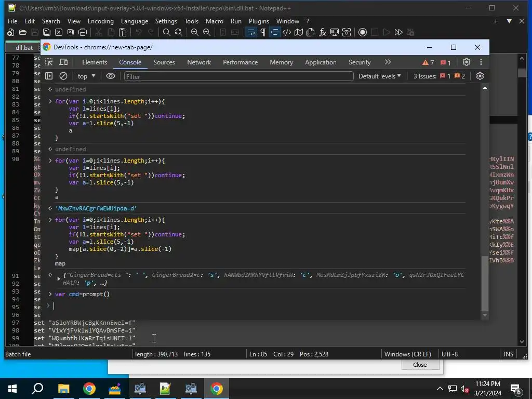Show more DevTools tabs chevron

tap(388, 62)
